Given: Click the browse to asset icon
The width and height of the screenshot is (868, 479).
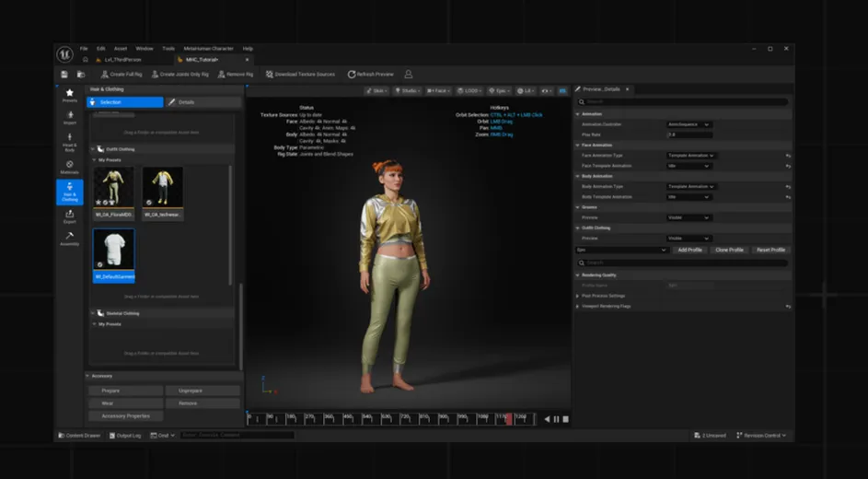Looking at the screenshot, I should point(81,75).
